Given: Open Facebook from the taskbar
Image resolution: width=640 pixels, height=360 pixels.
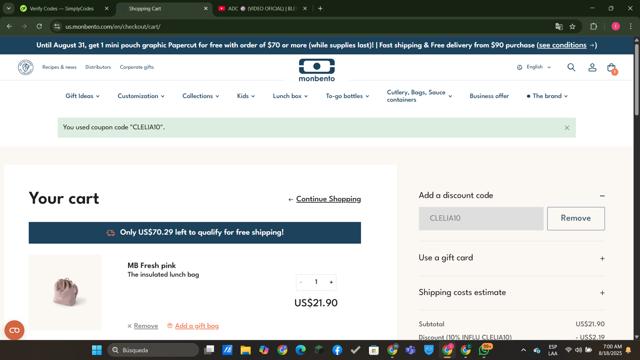Looking at the screenshot, I should (x=337, y=350).
